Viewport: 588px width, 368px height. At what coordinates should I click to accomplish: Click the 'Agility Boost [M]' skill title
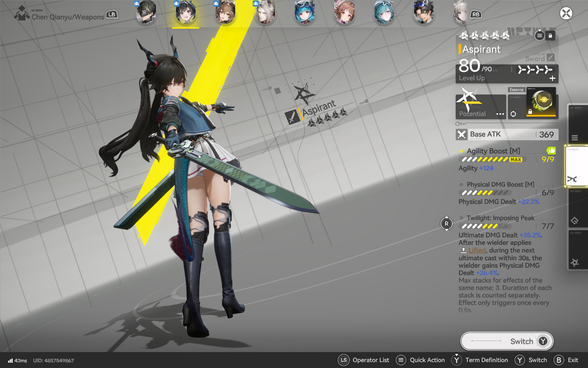[x=493, y=151]
